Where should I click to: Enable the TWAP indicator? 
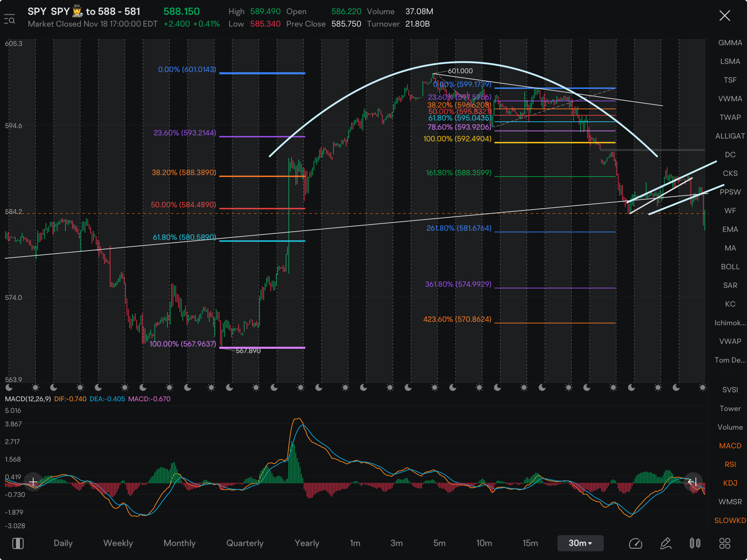point(730,117)
